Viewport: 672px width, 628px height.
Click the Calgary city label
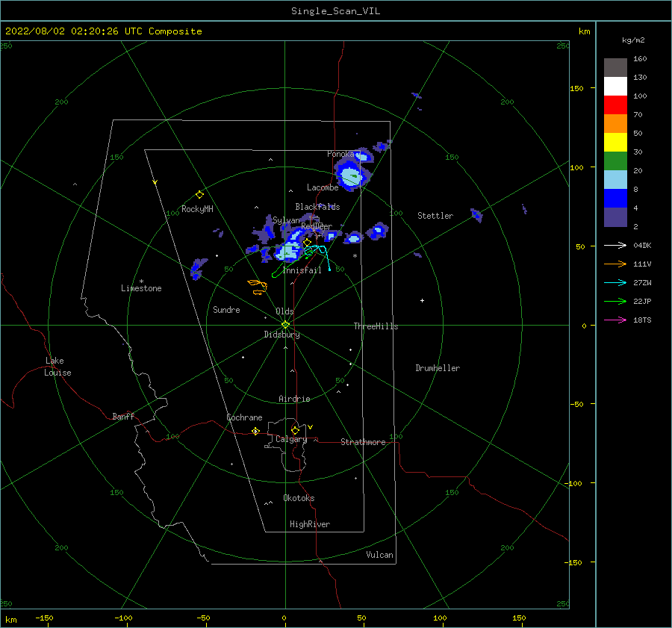tap(291, 439)
